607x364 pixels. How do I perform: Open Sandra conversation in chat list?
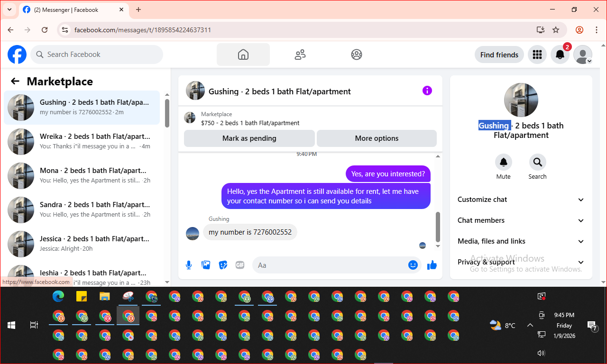(x=82, y=210)
